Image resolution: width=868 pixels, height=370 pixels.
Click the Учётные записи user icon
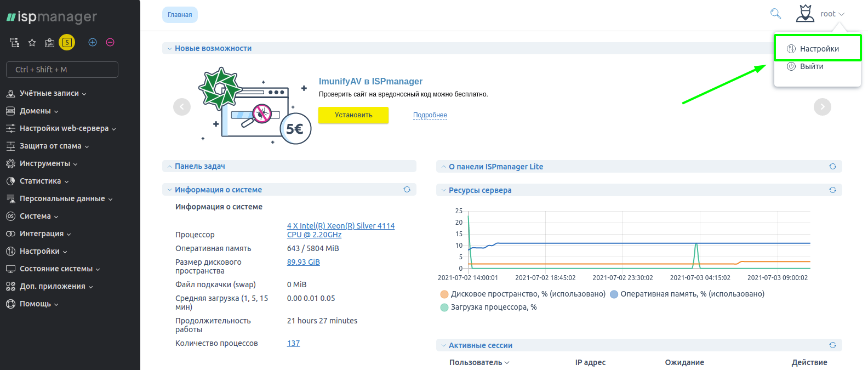pyautogui.click(x=10, y=94)
